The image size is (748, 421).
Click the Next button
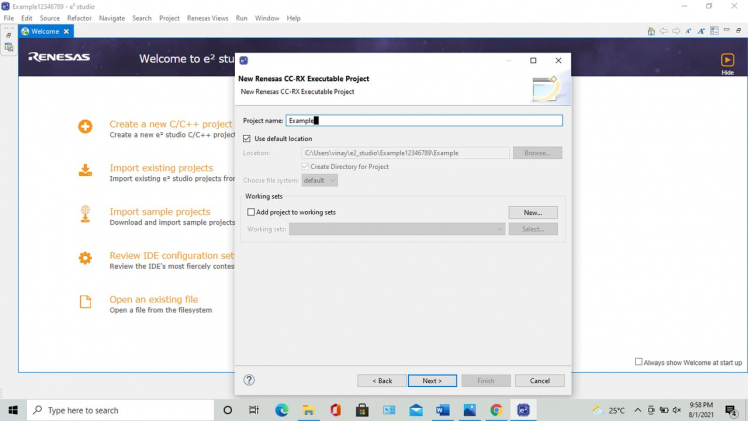pyautogui.click(x=432, y=380)
